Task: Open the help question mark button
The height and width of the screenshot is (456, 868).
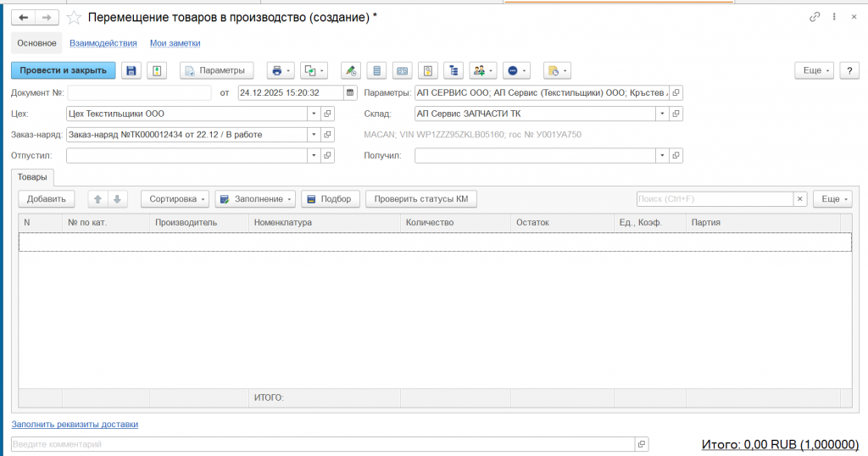Action: [x=850, y=70]
